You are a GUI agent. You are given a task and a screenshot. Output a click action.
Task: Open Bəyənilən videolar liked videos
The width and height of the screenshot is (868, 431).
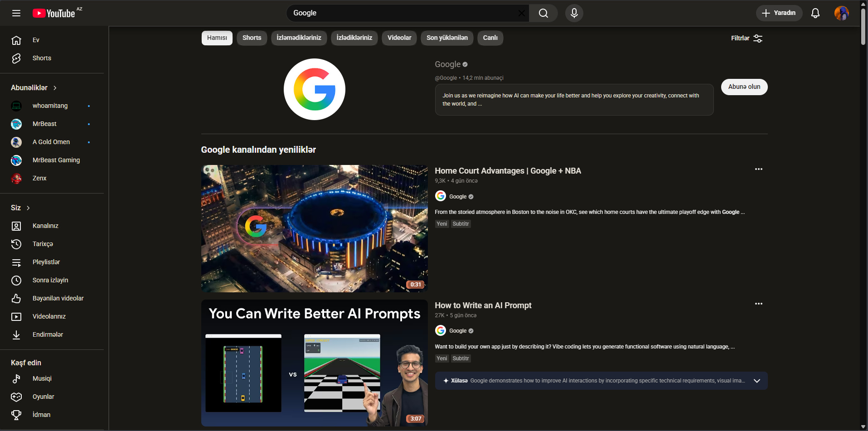coord(52,298)
